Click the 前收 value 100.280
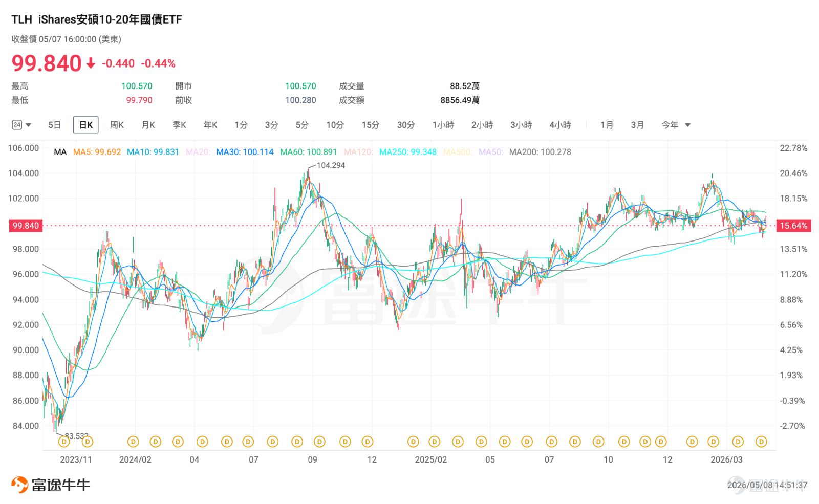The height and width of the screenshot is (504, 819). click(x=300, y=100)
